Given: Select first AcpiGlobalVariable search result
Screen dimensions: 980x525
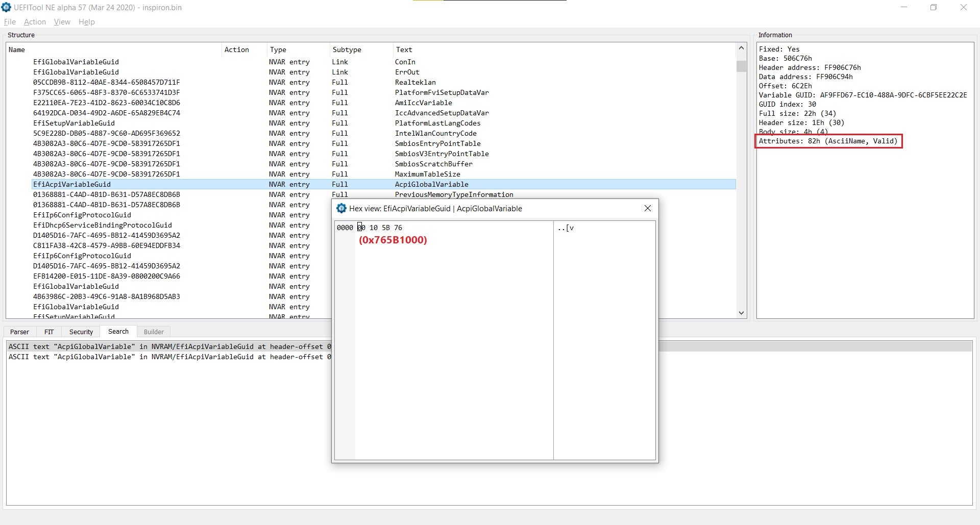Looking at the screenshot, I should (x=168, y=346).
